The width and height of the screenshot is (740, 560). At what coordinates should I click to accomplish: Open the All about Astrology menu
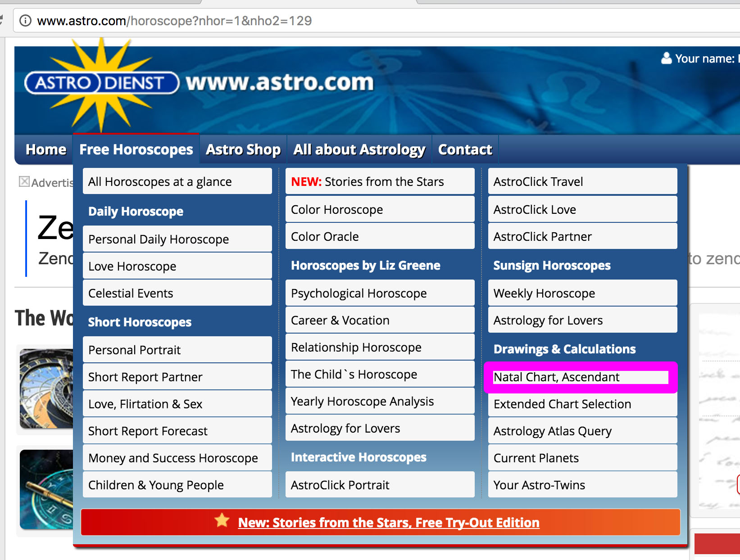coord(359,149)
